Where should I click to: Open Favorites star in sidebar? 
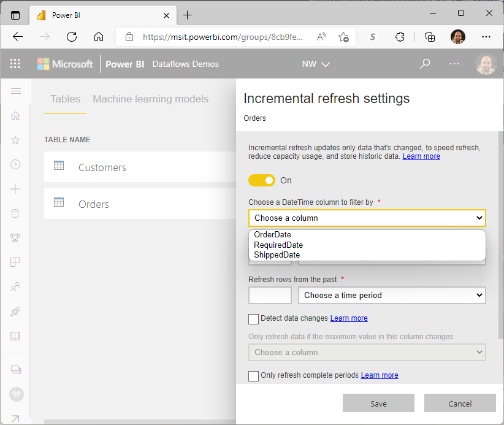[x=15, y=140]
